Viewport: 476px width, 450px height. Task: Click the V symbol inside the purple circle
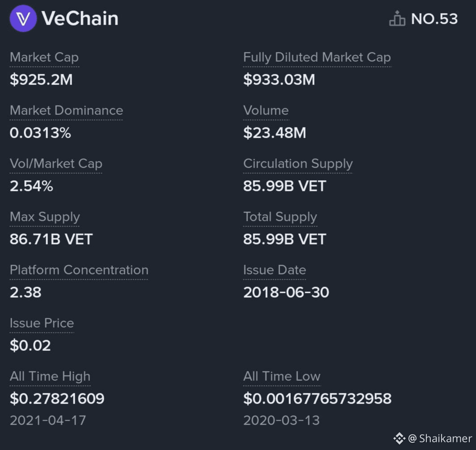pos(23,18)
